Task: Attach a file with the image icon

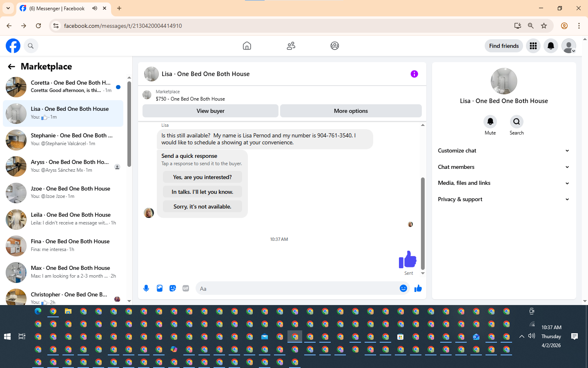Action: tap(160, 288)
